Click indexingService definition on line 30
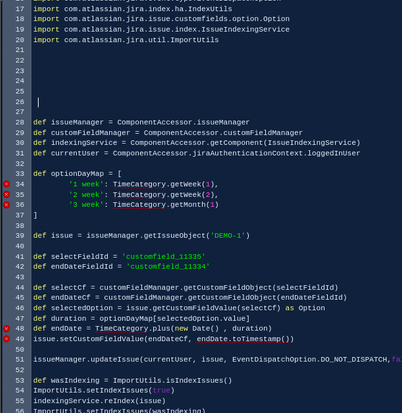The height and width of the screenshot is (413, 402). point(84,143)
